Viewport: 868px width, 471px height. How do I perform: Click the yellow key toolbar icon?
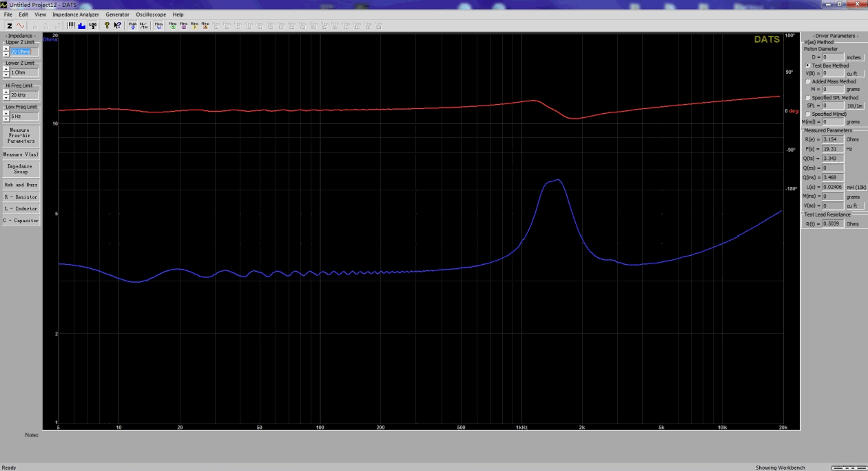[107, 26]
